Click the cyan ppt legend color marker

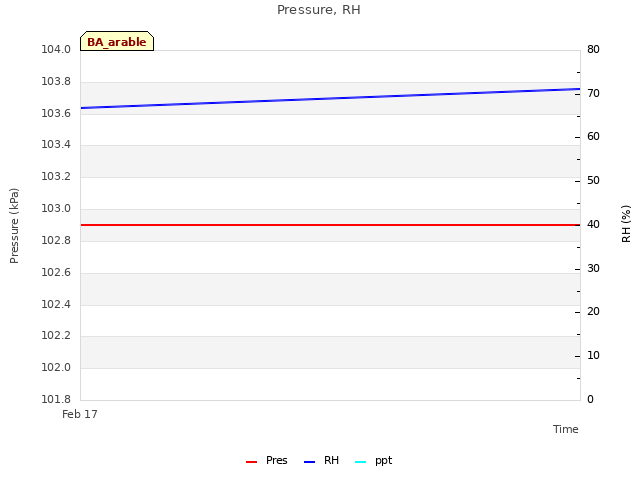(x=361, y=462)
